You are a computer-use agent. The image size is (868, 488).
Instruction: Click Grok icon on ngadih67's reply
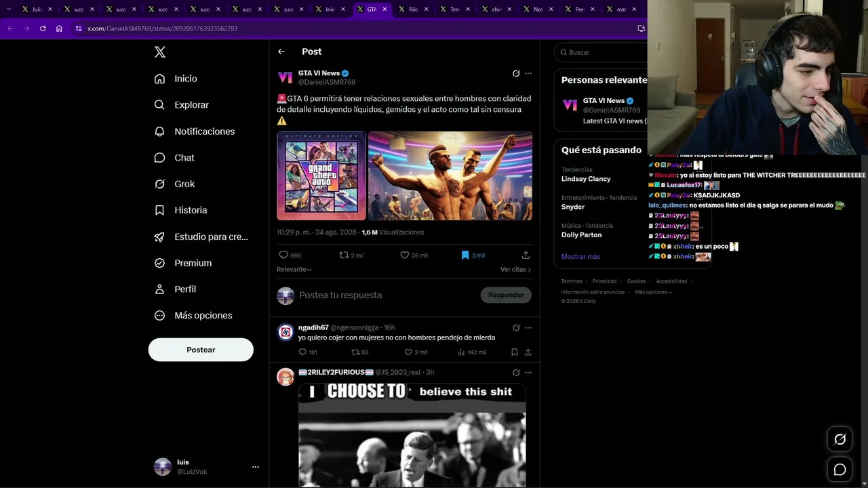click(x=516, y=327)
